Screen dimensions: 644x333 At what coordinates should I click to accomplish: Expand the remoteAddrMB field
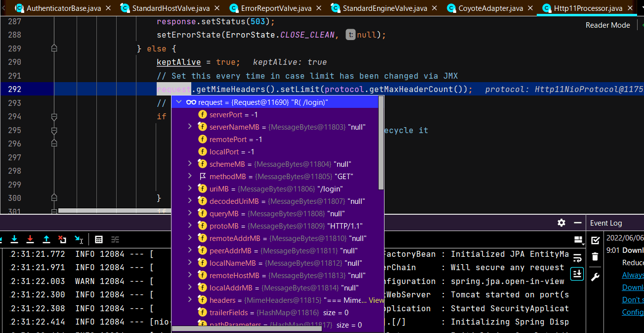[190, 238]
